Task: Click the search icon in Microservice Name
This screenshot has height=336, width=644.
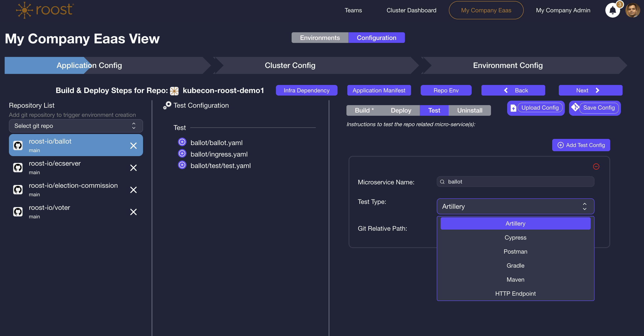Action: click(x=442, y=182)
